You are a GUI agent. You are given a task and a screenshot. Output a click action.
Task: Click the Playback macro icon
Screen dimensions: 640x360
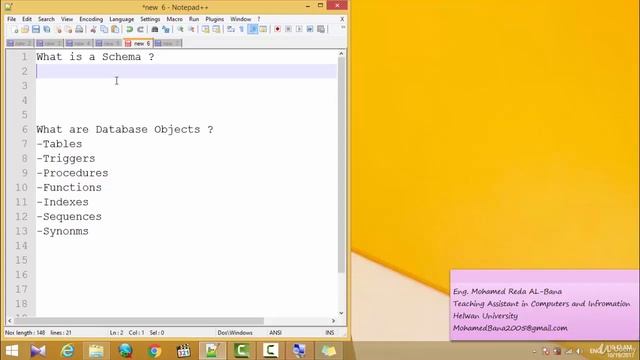[x=299, y=29]
